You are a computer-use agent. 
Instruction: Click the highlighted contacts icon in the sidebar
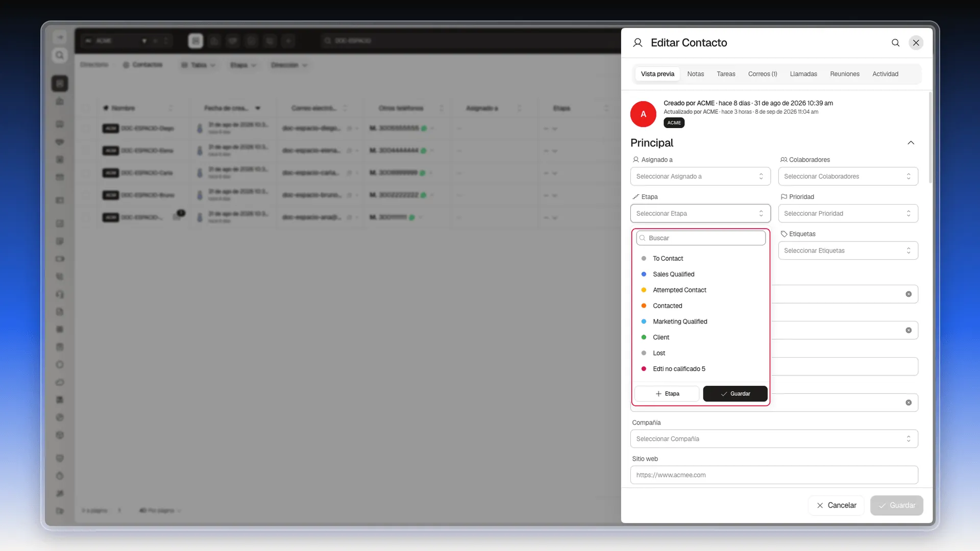(60, 84)
